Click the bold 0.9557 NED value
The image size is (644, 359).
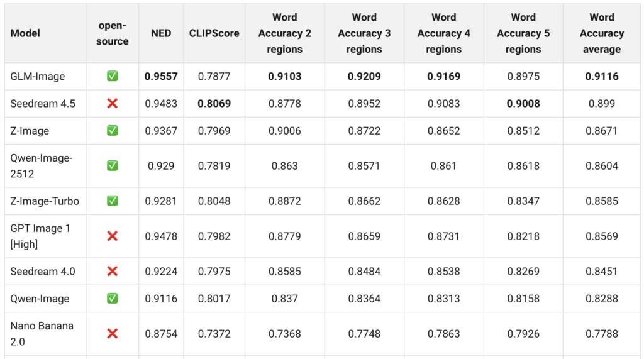point(161,76)
